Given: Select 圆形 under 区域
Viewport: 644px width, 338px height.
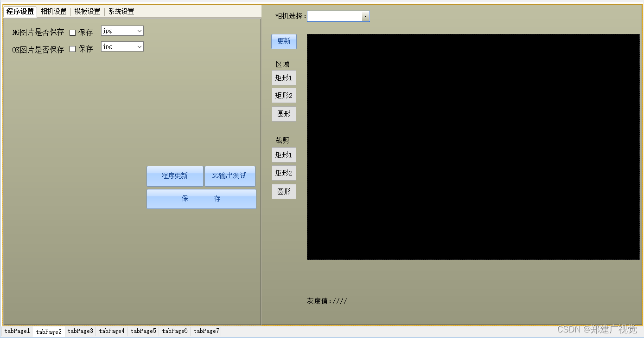Looking at the screenshot, I should pos(284,114).
